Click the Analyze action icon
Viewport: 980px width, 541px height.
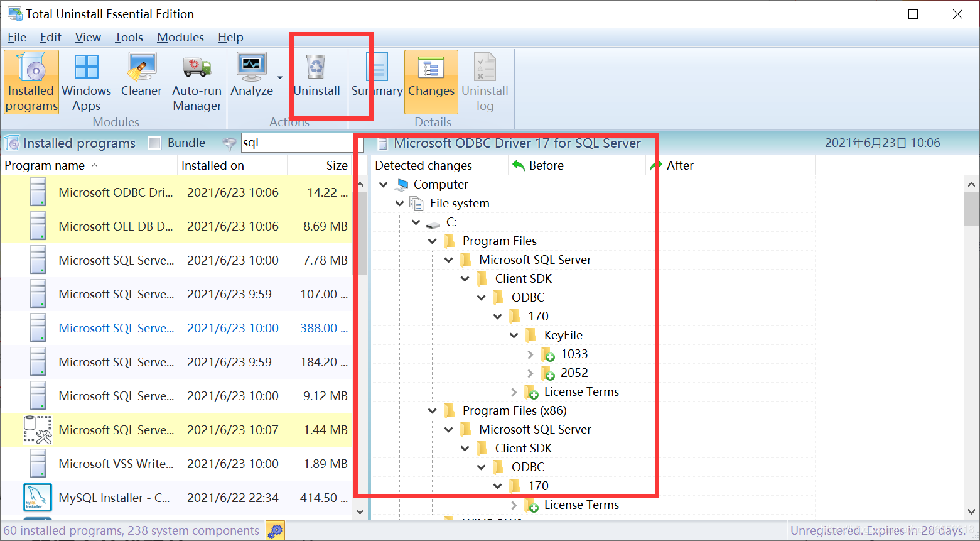[252, 67]
